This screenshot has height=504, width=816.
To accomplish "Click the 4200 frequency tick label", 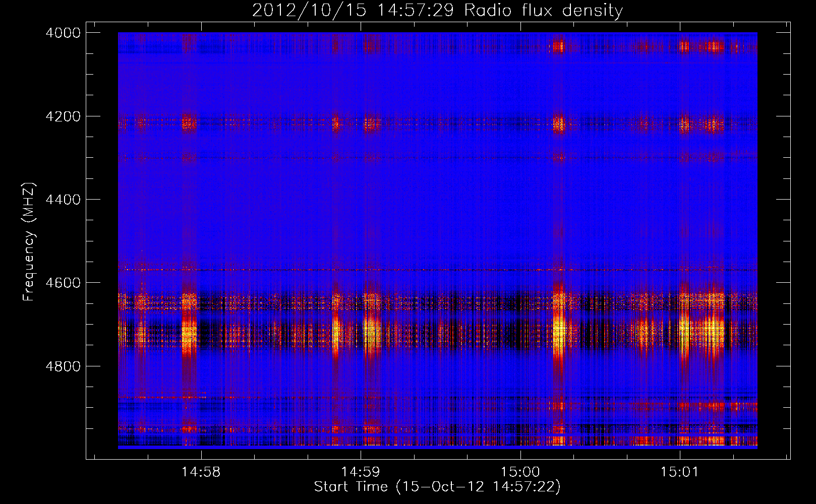I will coord(63,116).
